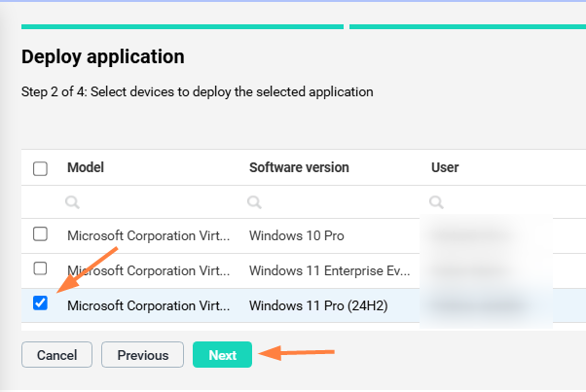Screen dimensions: 586x392
Task: Click the search icon under Software version
Action: [254, 203]
